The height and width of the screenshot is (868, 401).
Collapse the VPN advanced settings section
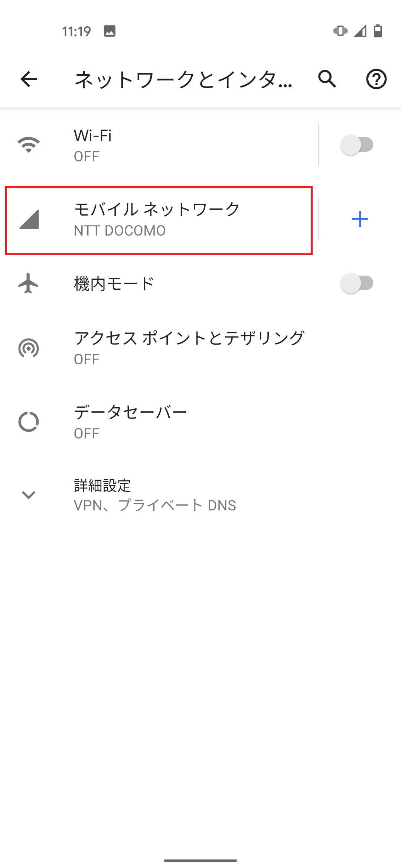pyautogui.click(x=29, y=494)
